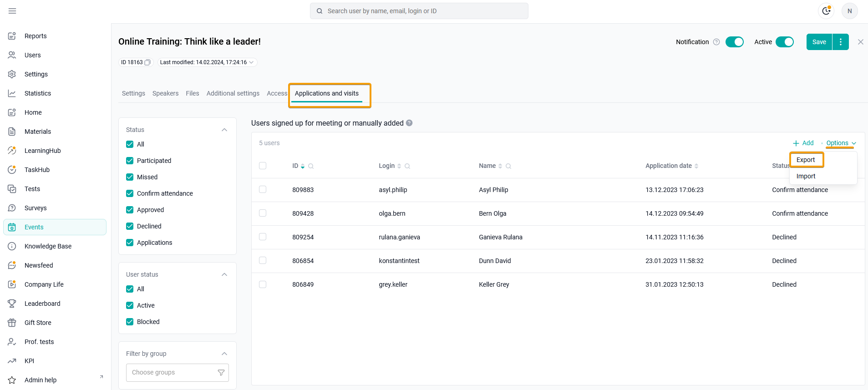The width and height of the screenshot is (868, 390).
Task: Click Bern Olga name cell
Action: [492, 213]
